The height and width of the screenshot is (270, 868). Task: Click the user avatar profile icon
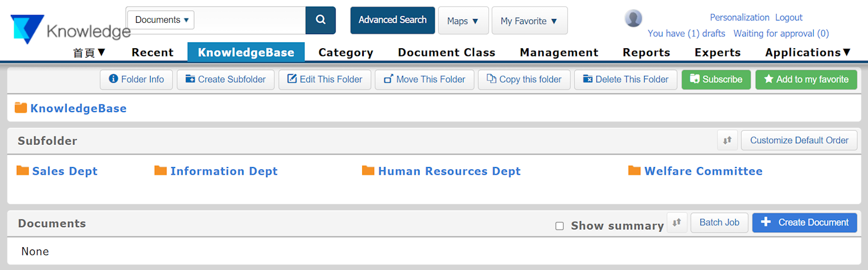pos(633,18)
